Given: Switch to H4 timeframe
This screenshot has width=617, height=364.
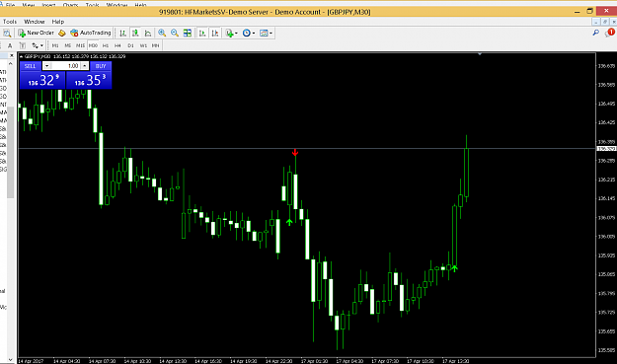Looking at the screenshot, I should point(117,45).
